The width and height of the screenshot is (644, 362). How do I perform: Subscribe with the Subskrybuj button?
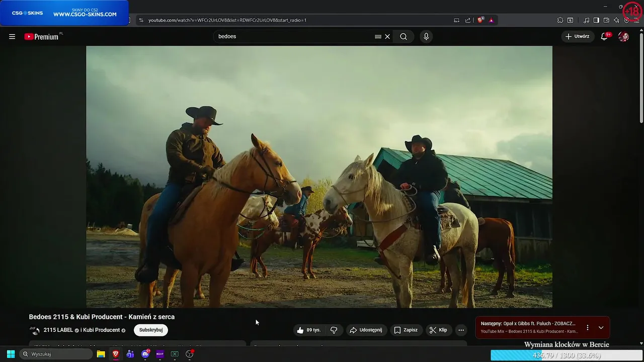click(x=151, y=330)
